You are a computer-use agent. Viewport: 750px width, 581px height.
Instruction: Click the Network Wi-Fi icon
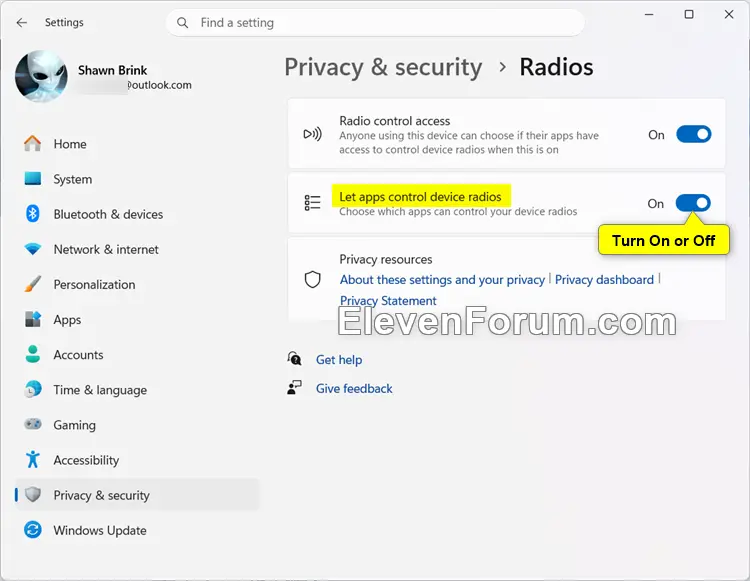tap(33, 249)
